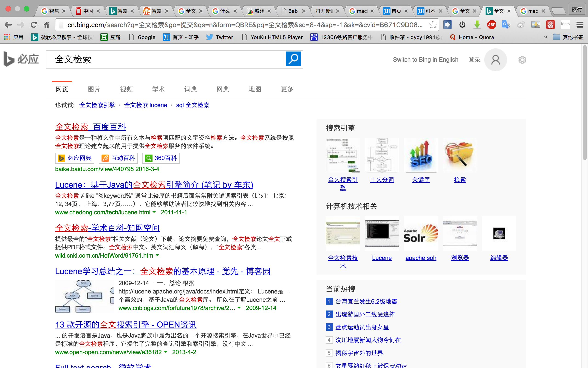588x368 pixels.
Task: Open the 其他书签 folder
Action: point(568,37)
